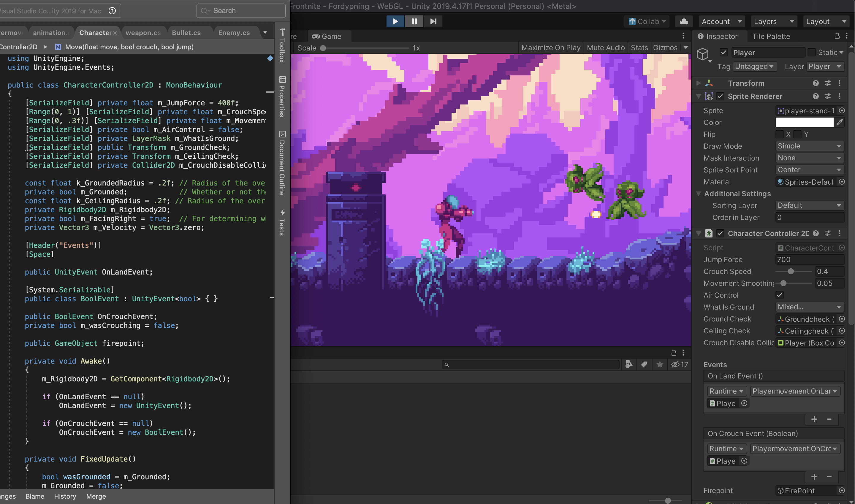Viewport: 855px width, 504px height.
Task: Lock the Inspector with padlock icon
Action: [x=837, y=36]
